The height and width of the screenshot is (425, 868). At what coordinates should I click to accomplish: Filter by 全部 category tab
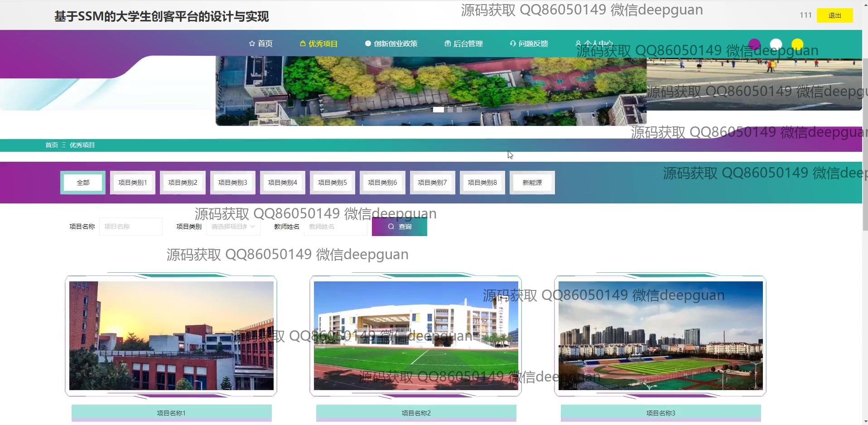[83, 183]
